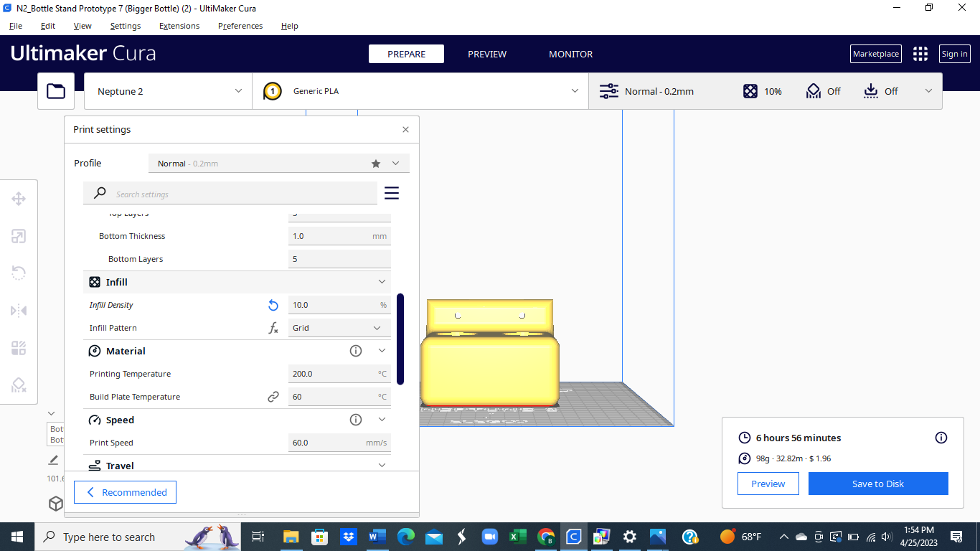Open the Extensions menu
This screenshot has height=551, width=980.
point(179,26)
